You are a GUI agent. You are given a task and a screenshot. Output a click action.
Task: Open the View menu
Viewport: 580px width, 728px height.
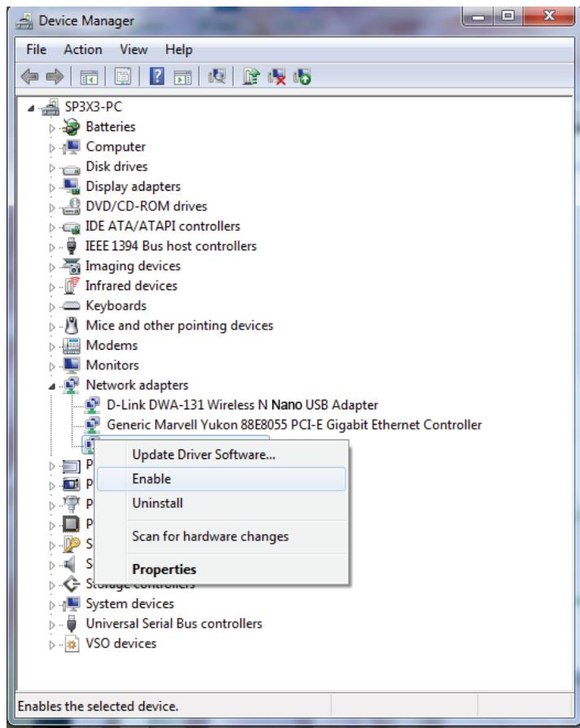tap(134, 49)
